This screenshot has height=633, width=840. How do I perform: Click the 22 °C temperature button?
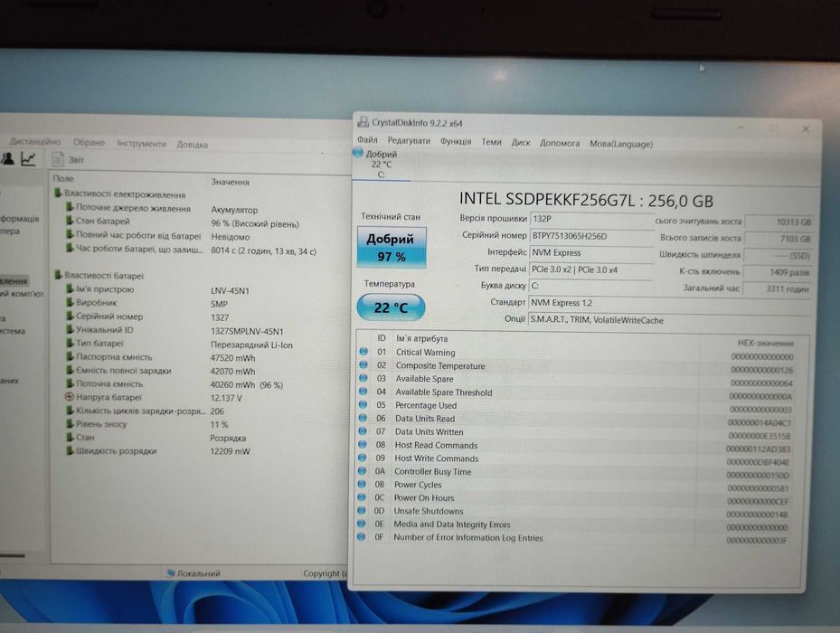coord(392,307)
